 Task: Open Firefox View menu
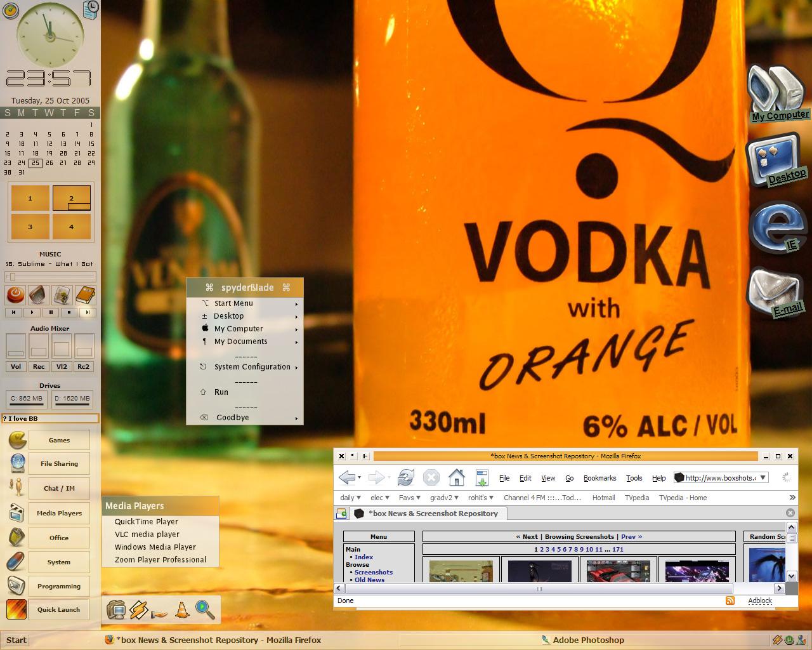[x=548, y=478]
